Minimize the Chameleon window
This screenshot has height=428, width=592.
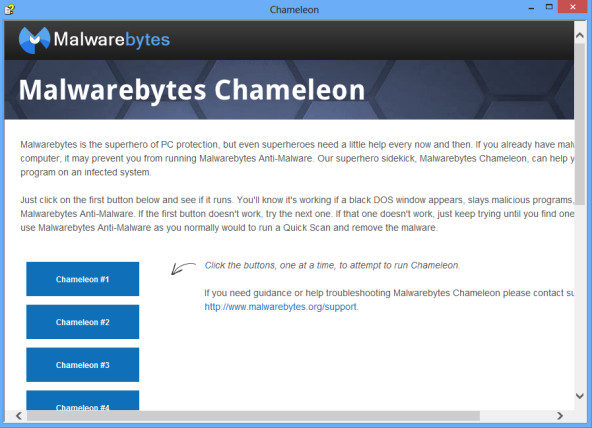coord(531,8)
